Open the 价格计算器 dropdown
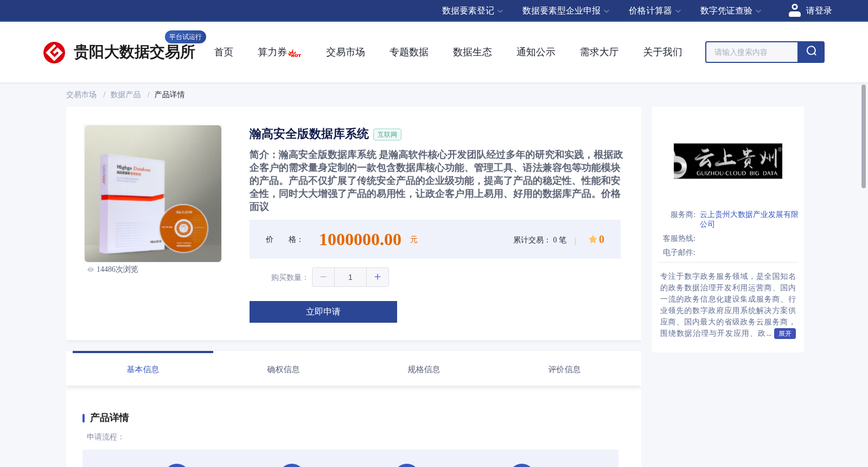This screenshot has height=467, width=868. tap(655, 11)
